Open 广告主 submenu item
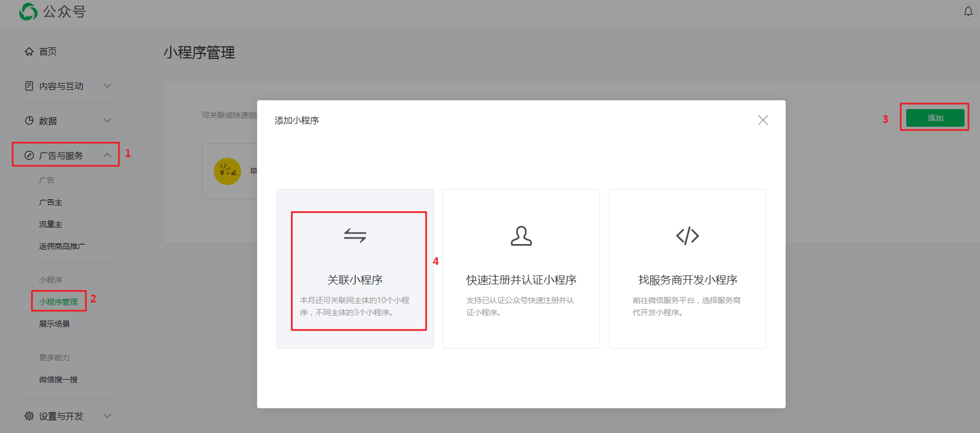The image size is (980, 433). (x=51, y=202)
